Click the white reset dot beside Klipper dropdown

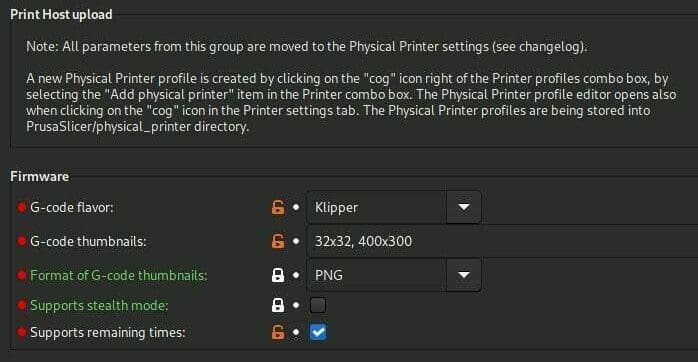[296, 207]
